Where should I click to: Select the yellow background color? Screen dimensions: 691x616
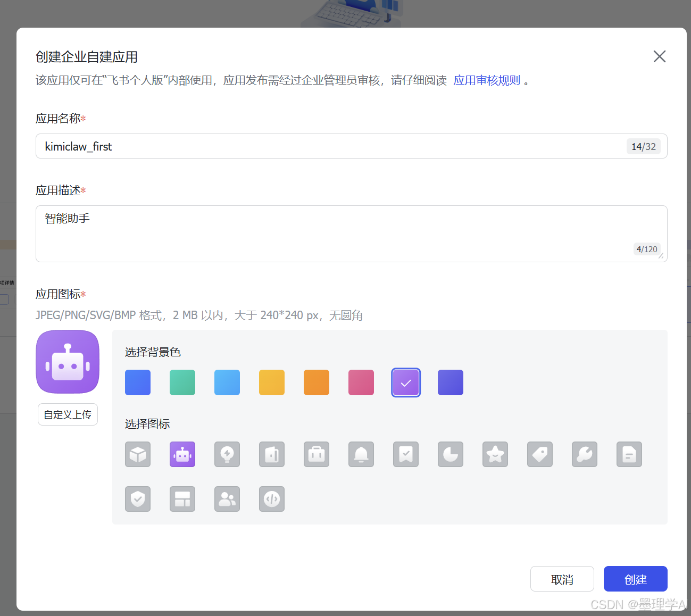point(272,382)
